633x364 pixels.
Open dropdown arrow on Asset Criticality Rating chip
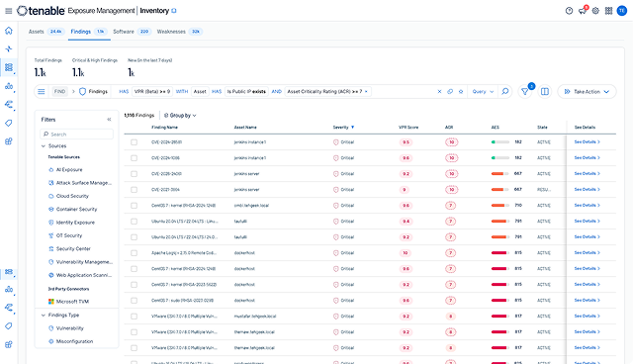click(366, 92)
